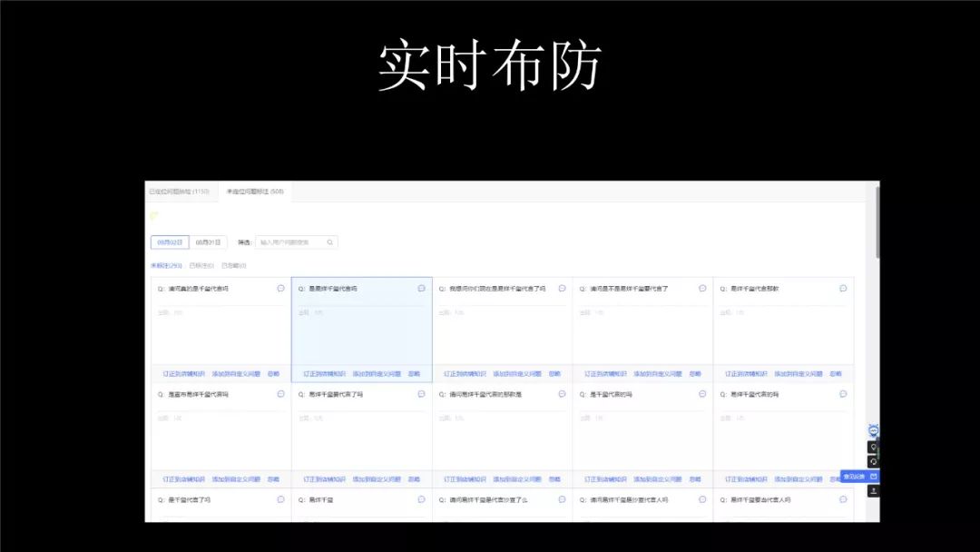Viewport: 980px width, 552px height.
Task: Click 添加到自定义问题 on highlighted card 是易烊千玺代言吗
Action: 377,374
